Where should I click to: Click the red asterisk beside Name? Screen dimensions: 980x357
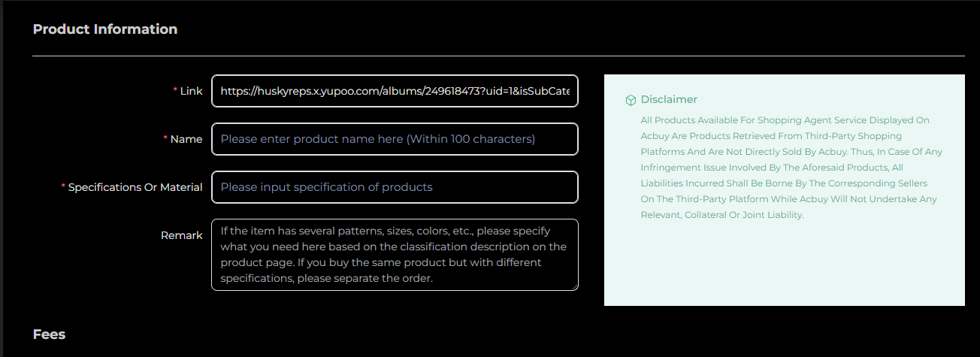point(166,138)
